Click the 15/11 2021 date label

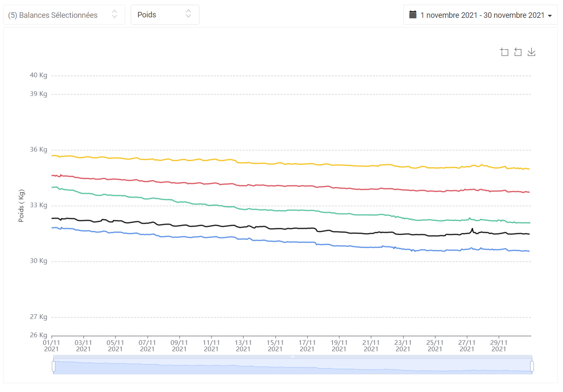(x=275, y=346)
